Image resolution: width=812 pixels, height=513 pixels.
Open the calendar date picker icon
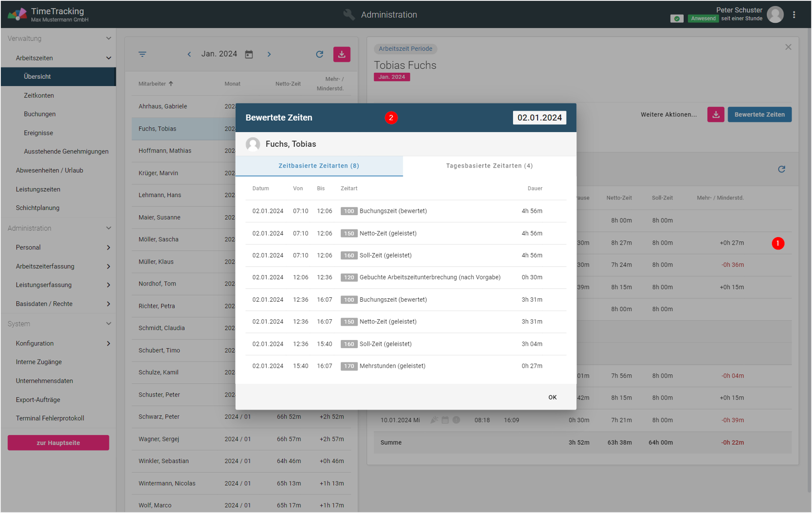[249, 54]
